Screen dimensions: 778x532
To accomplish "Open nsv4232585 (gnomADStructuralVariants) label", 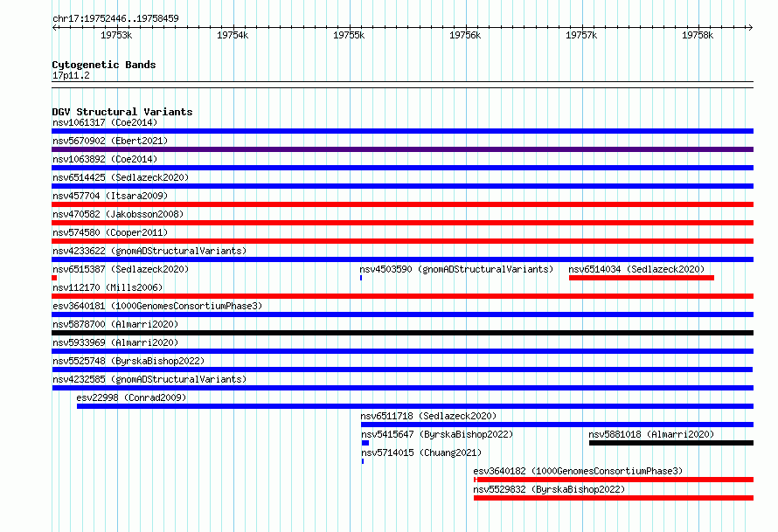I will pyautogui.click(x=149, y=379).
